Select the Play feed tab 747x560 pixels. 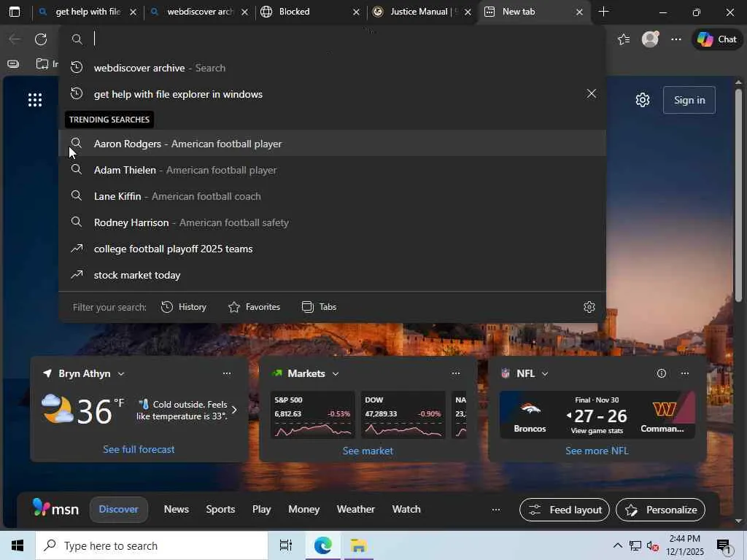pyautogui.click(x=262, y=510)
